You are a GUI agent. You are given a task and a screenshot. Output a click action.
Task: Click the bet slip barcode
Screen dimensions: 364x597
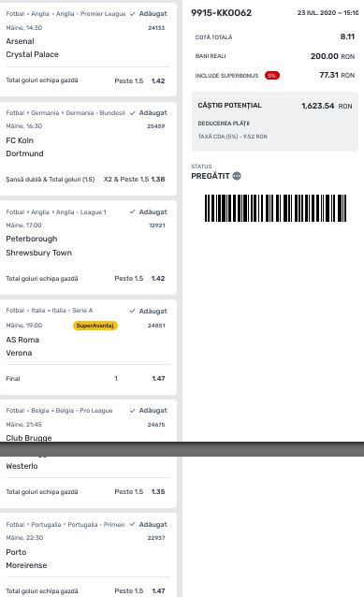click(275, 208)
